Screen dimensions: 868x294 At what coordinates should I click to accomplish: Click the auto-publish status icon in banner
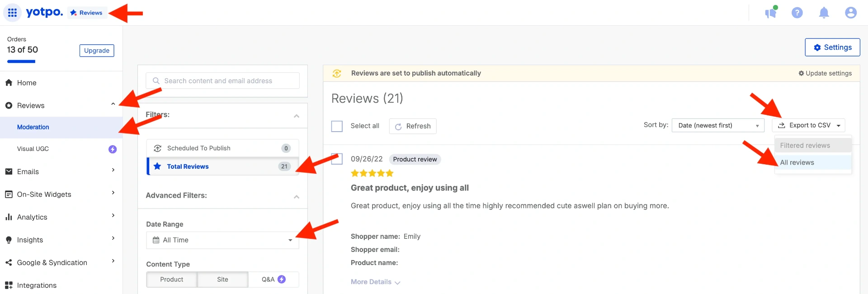click(x=337, y=73)
